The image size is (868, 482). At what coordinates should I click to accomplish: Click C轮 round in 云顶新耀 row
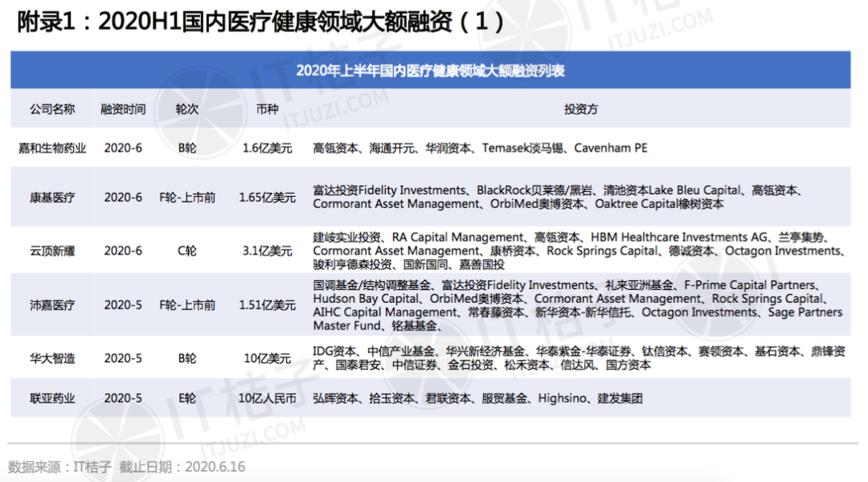coord(187,251)
